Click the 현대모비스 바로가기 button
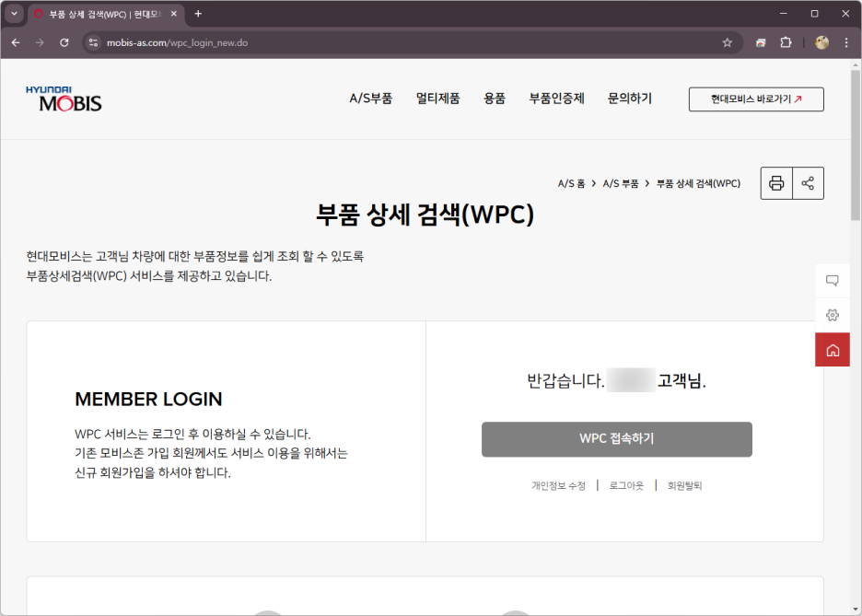 click(756, 99)
